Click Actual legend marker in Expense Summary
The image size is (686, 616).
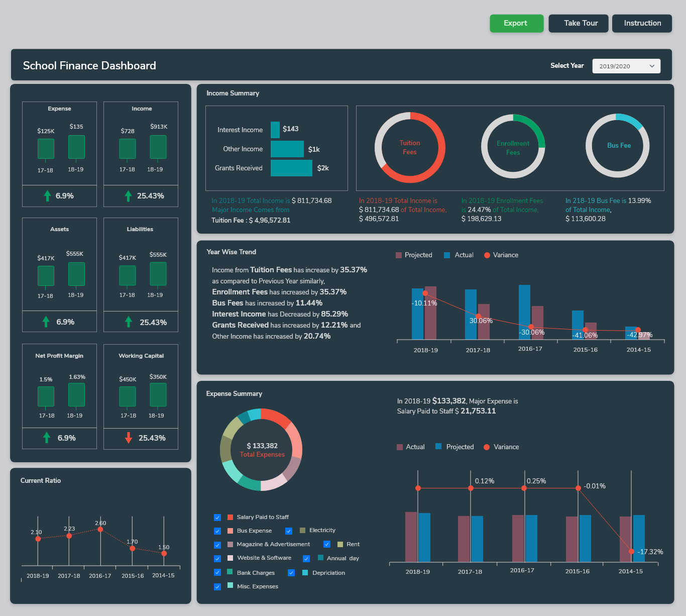click(x=400, y=447)
